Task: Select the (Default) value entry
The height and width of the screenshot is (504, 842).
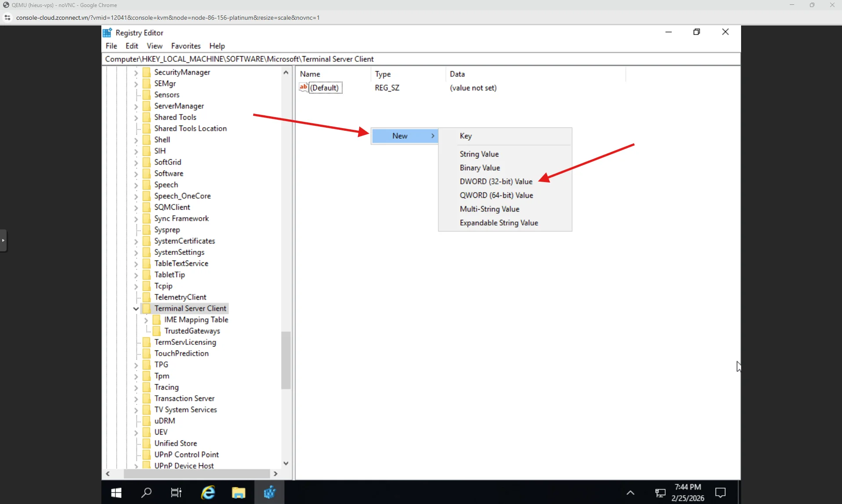Action: click(324, 88)
